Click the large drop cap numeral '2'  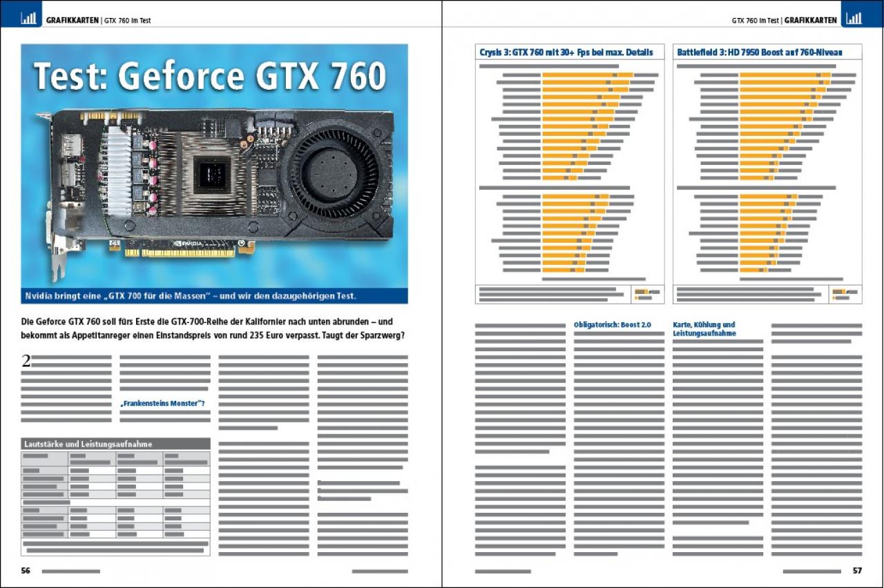click(x=26, y=360)
